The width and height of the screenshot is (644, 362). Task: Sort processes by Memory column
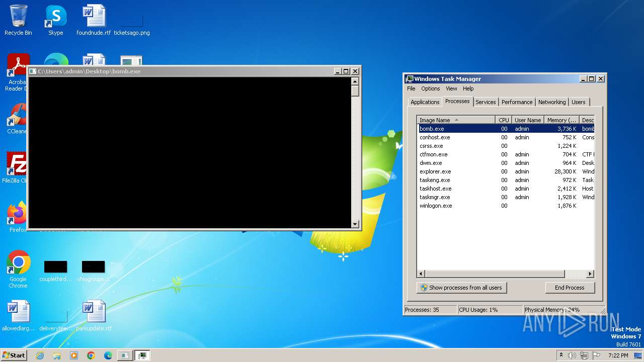click(561, 120)
